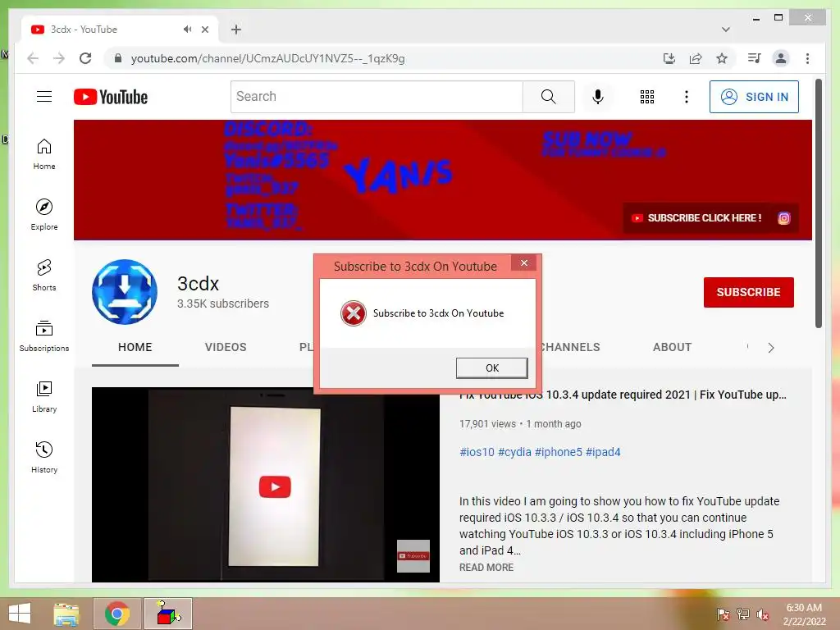Click the share page icon in address bar
Viewport: 840px width, 630px height.
pyautogui.click(x=696, y=58)
